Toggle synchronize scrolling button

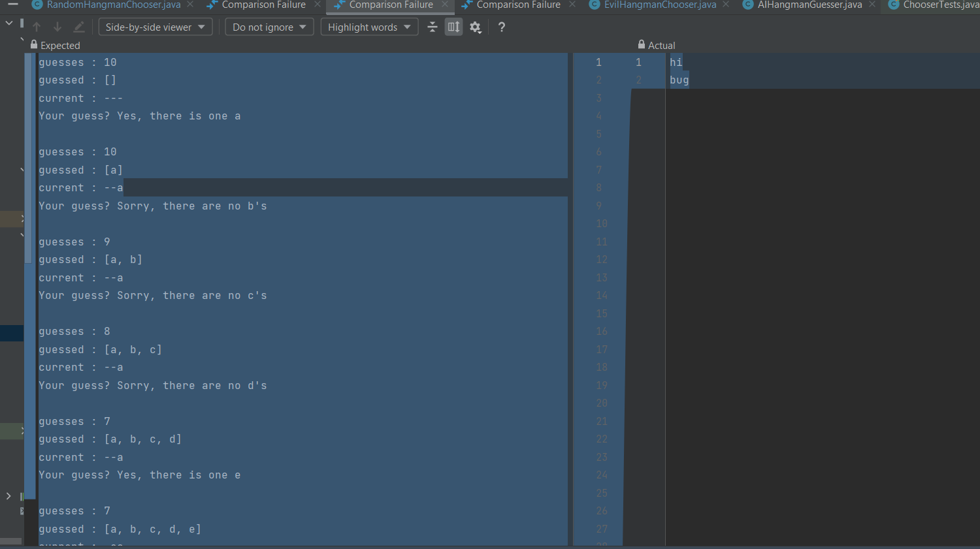click(453, 27)
